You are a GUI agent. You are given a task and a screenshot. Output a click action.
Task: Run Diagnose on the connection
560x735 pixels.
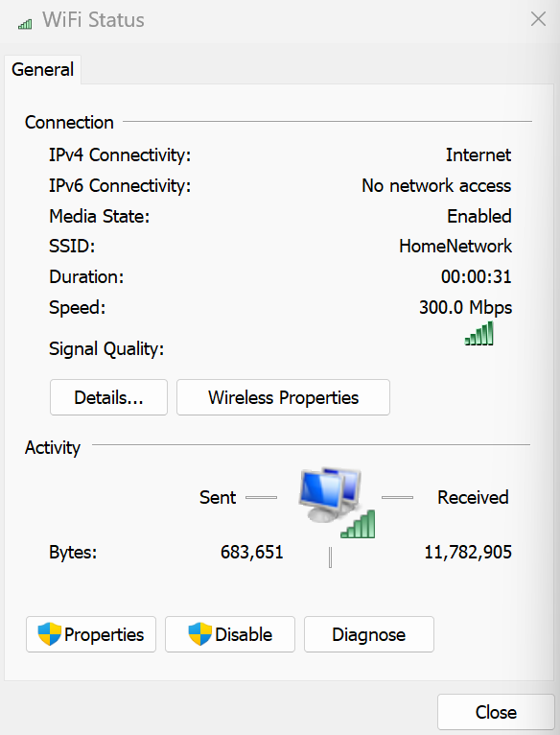[369, 634]
